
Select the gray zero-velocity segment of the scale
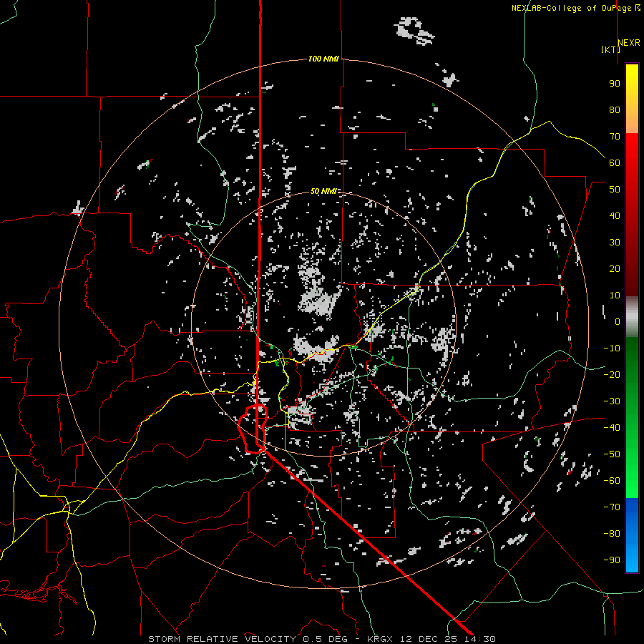pos(632,317)
